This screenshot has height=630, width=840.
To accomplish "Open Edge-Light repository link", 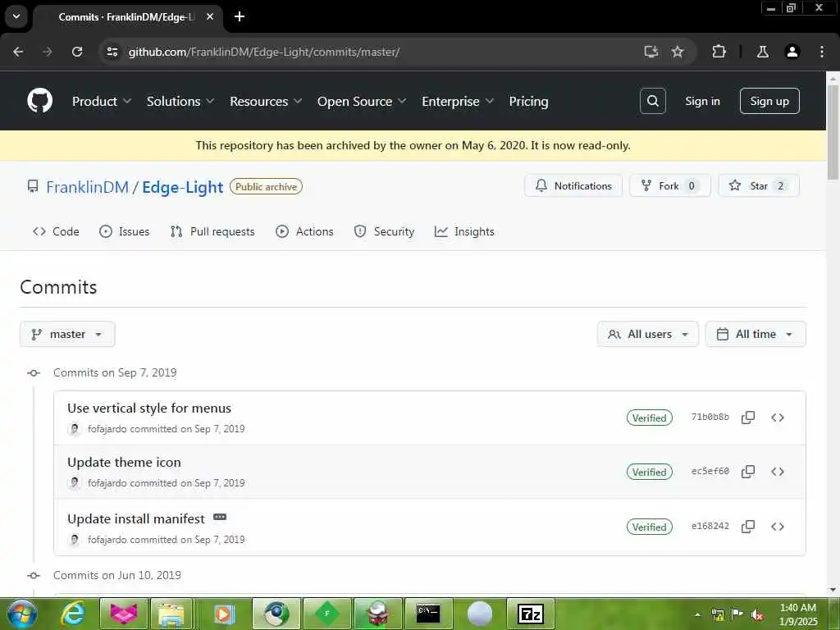I will 183,187.
